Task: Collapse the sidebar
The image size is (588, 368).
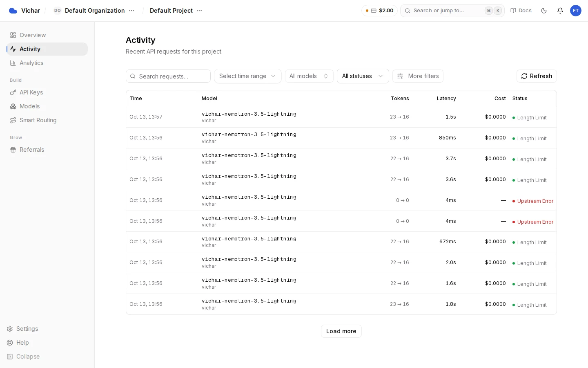Action: coord(23,357)
